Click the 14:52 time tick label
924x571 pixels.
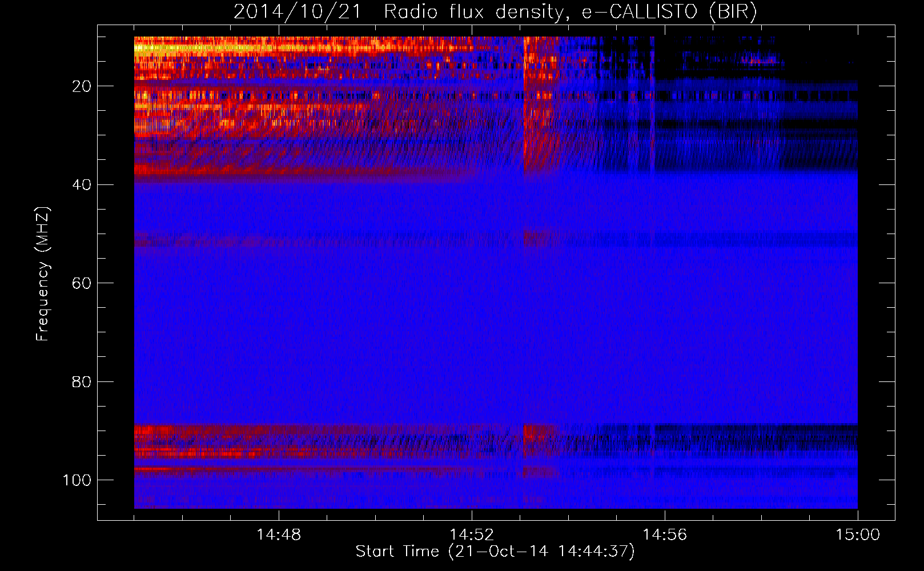[472, 535]
